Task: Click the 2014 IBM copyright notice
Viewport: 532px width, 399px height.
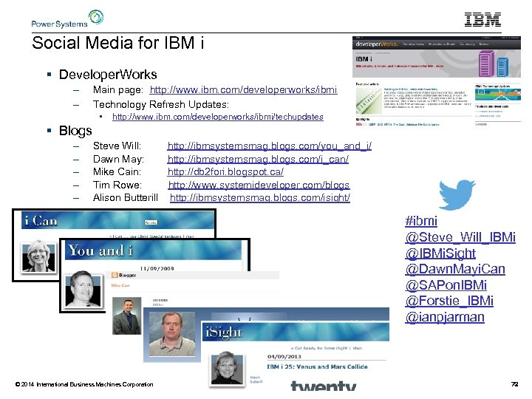Action: pos(84,384)
